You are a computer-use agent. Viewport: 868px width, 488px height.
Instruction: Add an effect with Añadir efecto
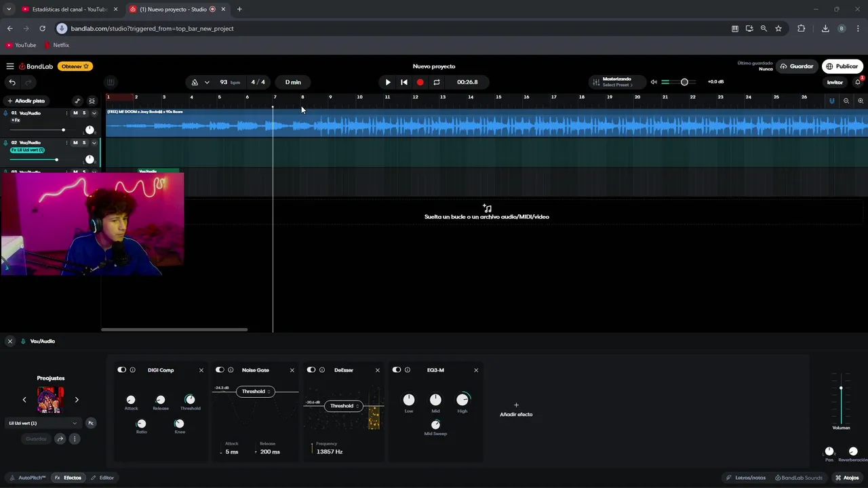click(x=516, y=410)
